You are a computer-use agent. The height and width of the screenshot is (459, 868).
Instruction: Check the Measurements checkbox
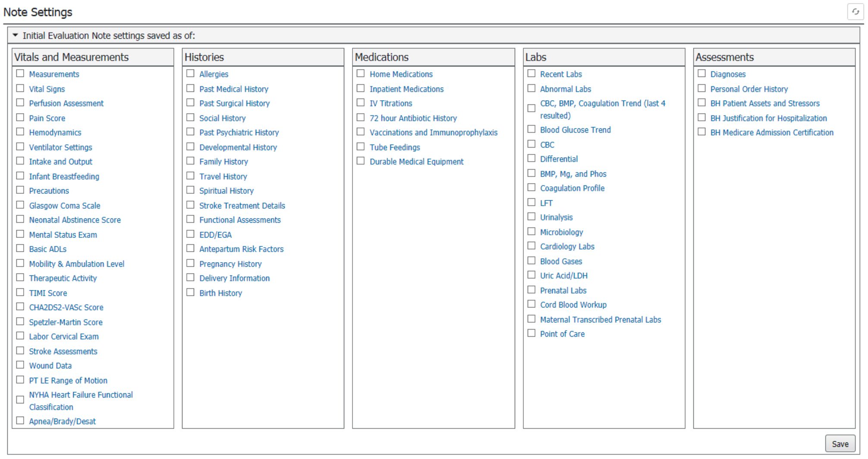click(20, 73)
